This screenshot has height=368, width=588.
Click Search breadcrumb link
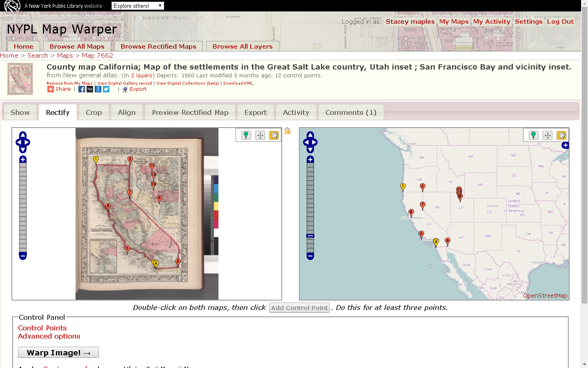pos(38,56)
